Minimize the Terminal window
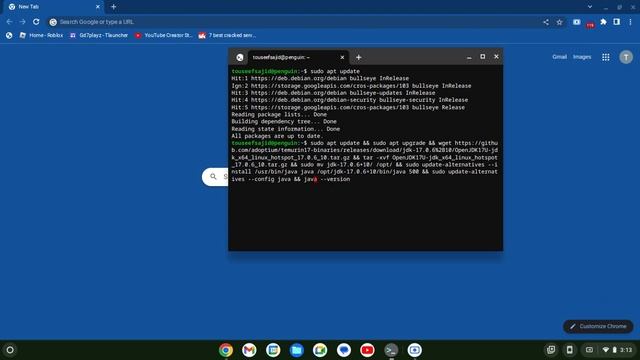 [x=469, y=57]
